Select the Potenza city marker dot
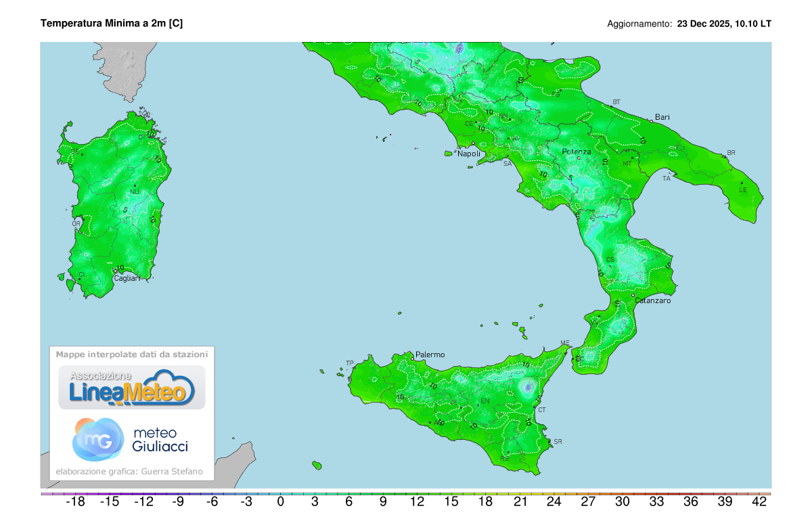812x521 pixels. pos(579,158)
